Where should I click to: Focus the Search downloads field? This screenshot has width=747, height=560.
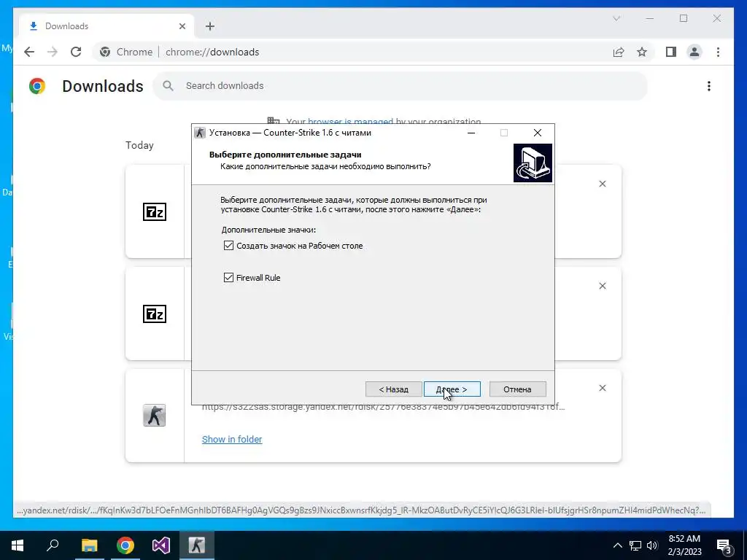(x=400, y=86)
